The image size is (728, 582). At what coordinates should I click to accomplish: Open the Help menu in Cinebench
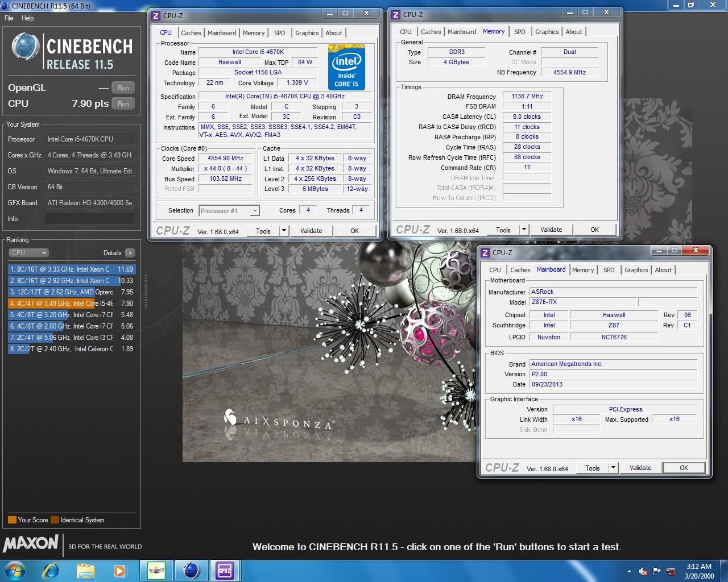pos(27,18)
